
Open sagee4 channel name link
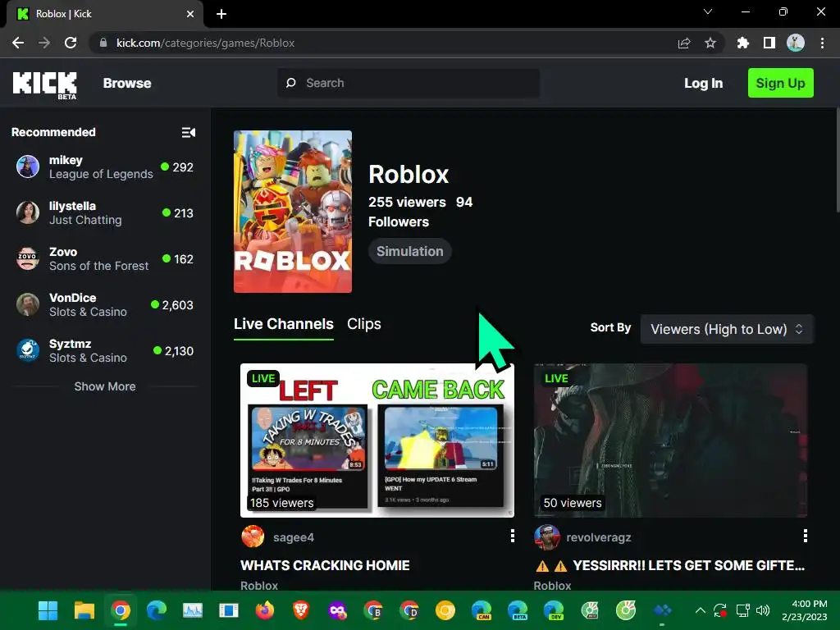(294, 537)
